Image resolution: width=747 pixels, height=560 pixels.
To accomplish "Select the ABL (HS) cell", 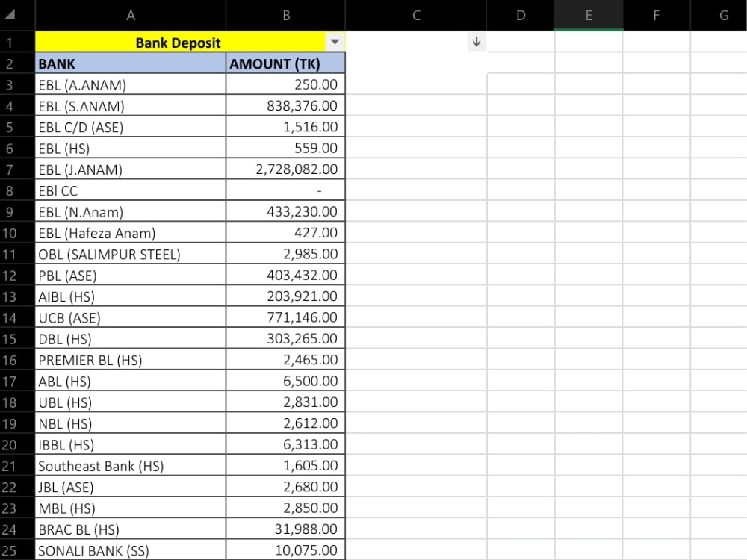I will click(x=131, y=381).
